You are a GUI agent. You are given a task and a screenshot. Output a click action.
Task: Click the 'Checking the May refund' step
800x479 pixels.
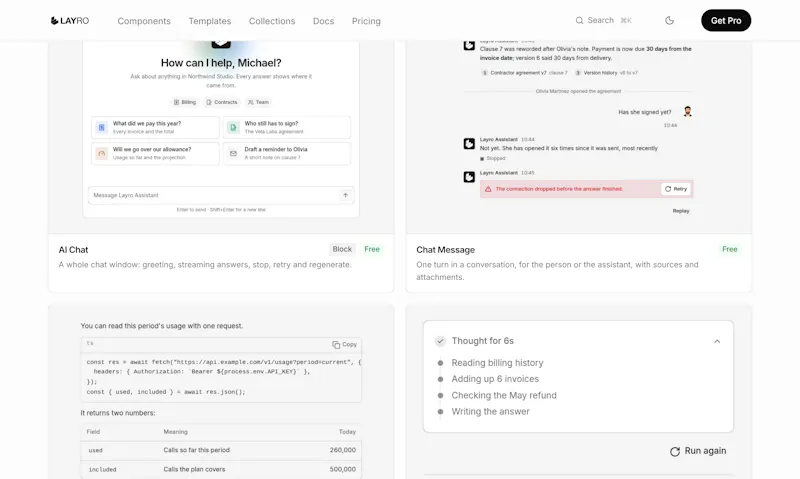coord(504,395)
